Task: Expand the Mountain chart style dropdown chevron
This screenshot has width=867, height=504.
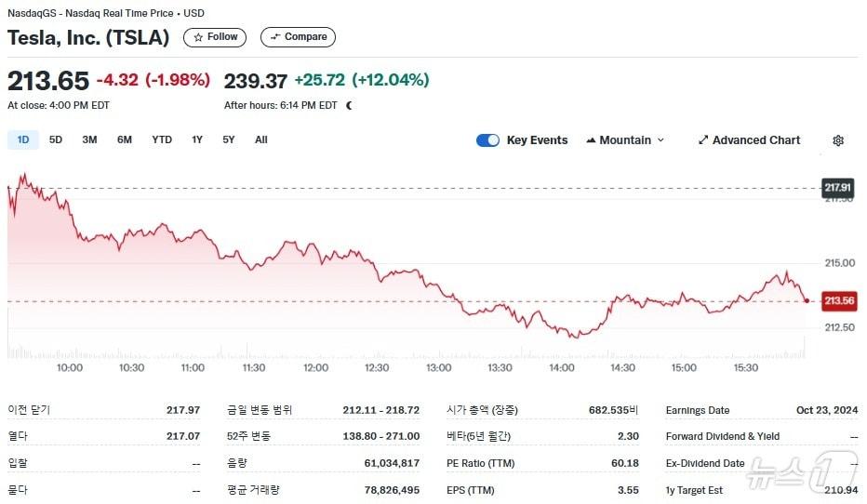Action: tap(661, 140)
